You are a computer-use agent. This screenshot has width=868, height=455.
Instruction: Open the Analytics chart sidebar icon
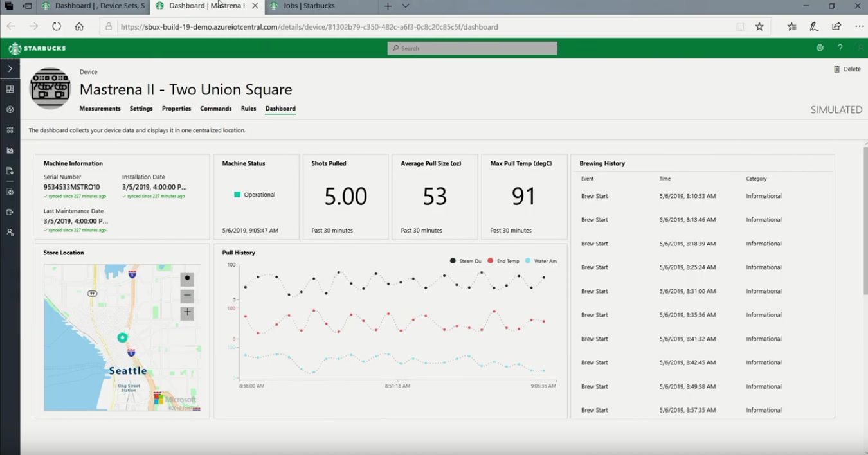point(10,150)
